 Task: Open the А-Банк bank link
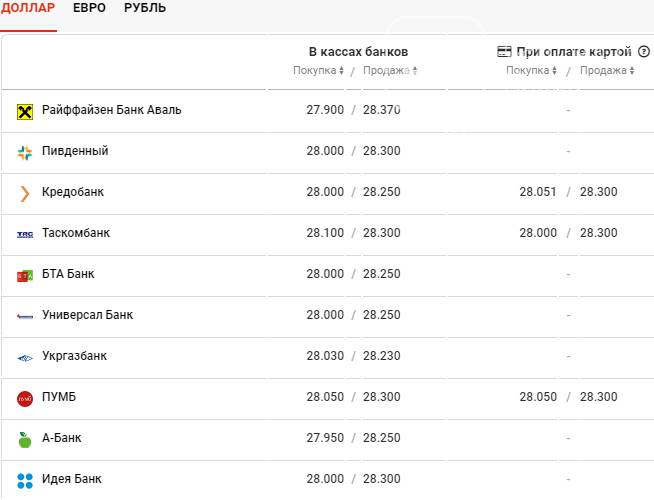(61, 438)
